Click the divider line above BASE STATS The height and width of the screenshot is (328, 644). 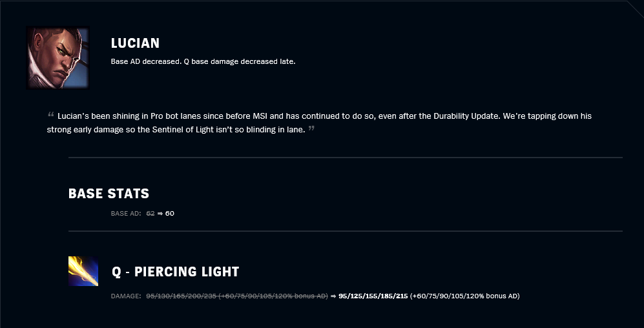(346, 158)
